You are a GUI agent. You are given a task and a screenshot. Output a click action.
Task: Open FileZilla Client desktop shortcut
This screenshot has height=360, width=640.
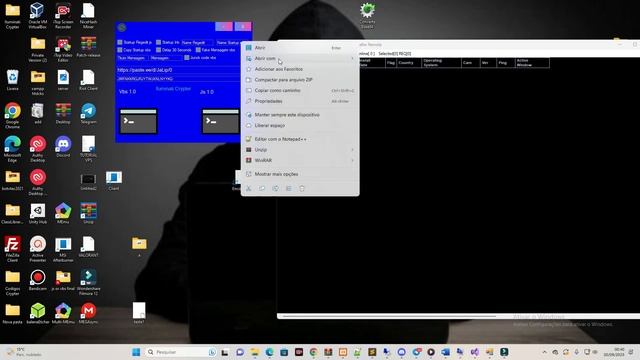(x=12, y=249)
